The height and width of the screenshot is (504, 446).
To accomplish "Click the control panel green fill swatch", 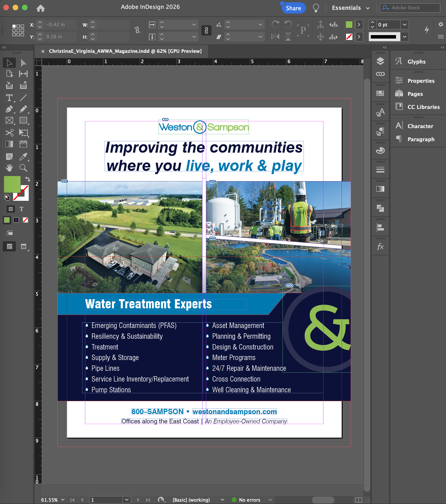I will pyautogui.click(x=349, y=25).
